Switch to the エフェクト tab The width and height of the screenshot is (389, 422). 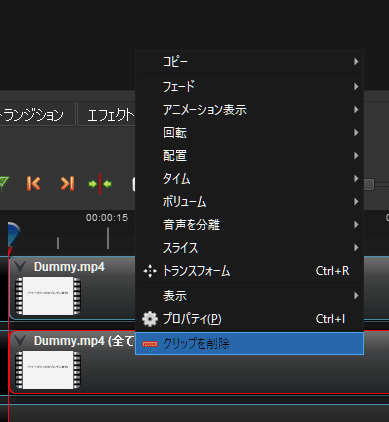[x=107, y=114]
